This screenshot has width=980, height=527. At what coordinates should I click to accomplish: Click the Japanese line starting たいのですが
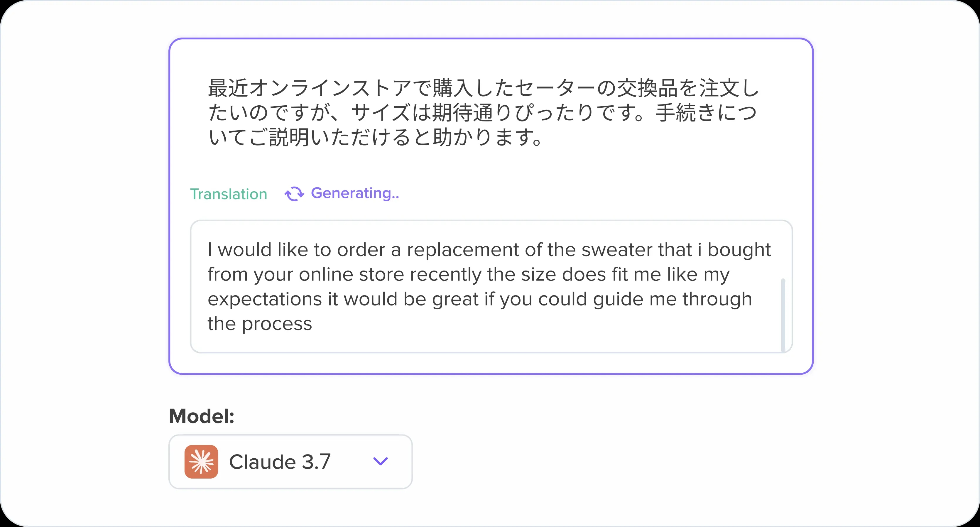click(x=482, y=113)
